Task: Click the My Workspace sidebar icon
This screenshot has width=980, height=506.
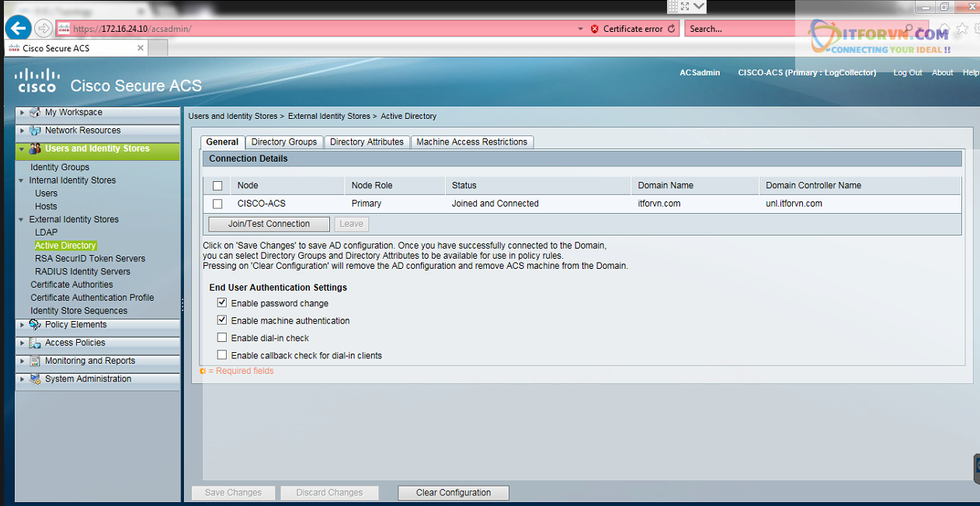Action: [35, 113]
